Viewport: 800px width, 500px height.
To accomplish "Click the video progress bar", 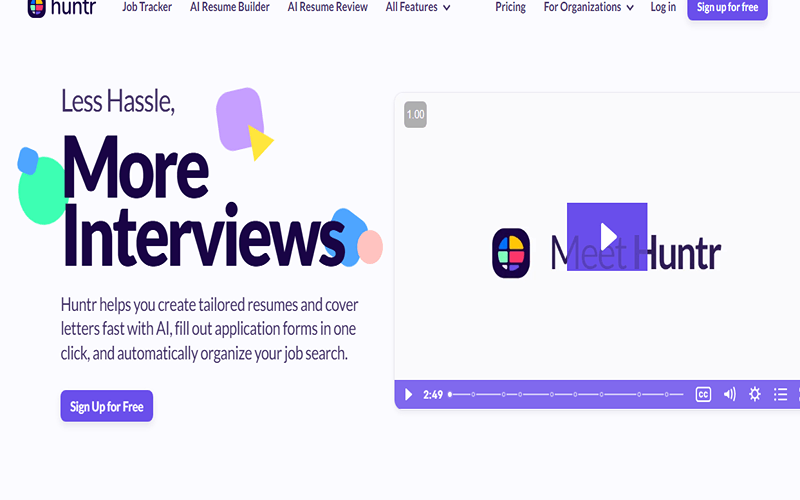I will coord(565,394).
